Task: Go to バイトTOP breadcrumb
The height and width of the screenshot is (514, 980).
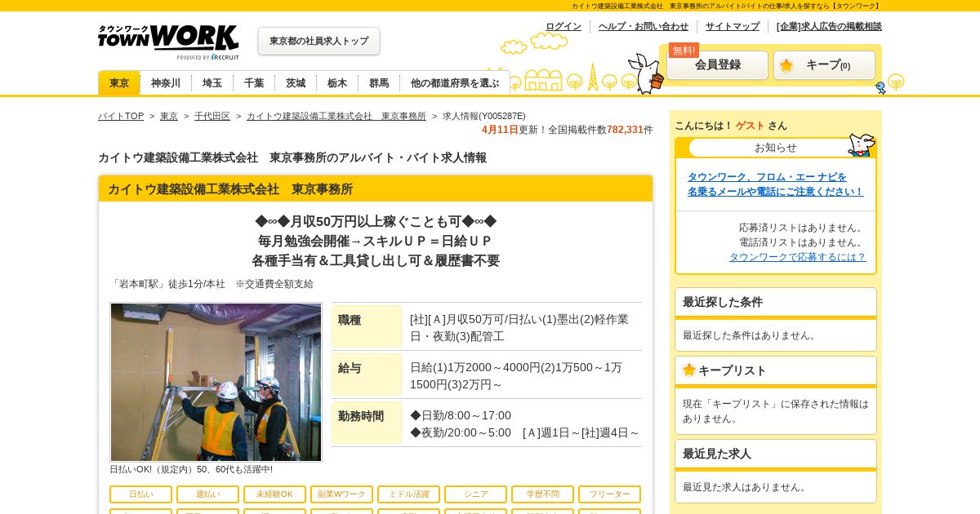Action: [x=121, y=116]
